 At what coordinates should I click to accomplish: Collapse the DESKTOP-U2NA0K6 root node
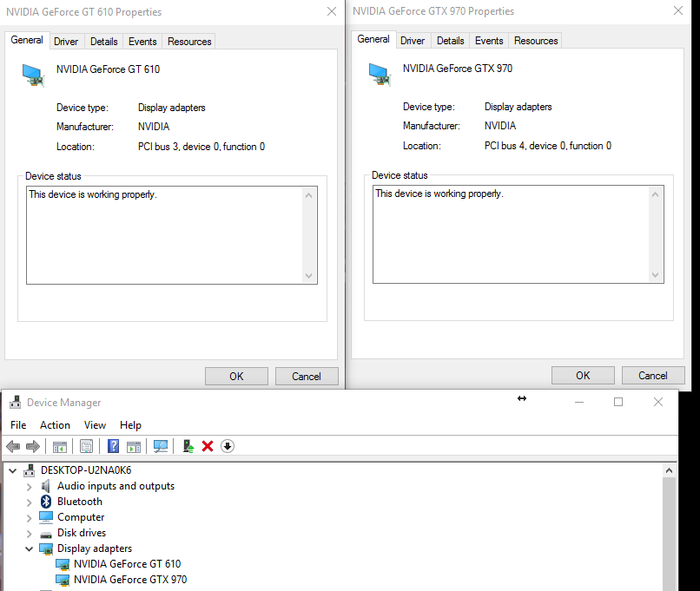click(x=12, y=470)
